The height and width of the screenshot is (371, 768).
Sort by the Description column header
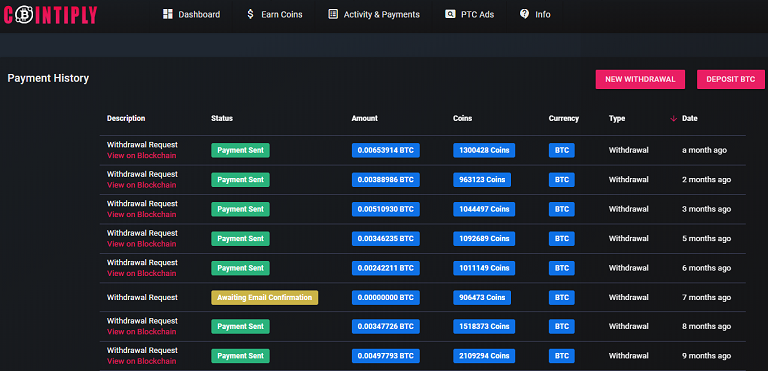[126, 119]
